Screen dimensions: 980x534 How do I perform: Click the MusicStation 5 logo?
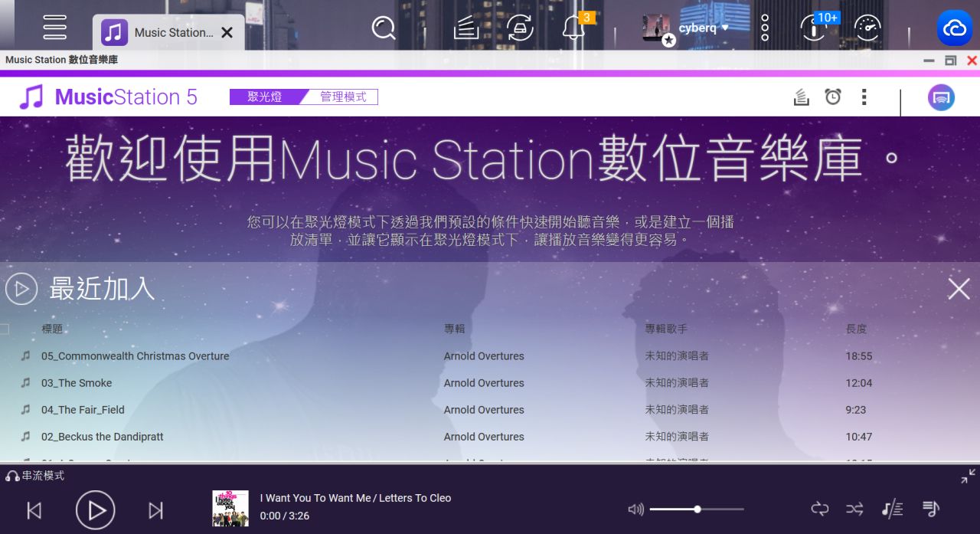(108, 97)
